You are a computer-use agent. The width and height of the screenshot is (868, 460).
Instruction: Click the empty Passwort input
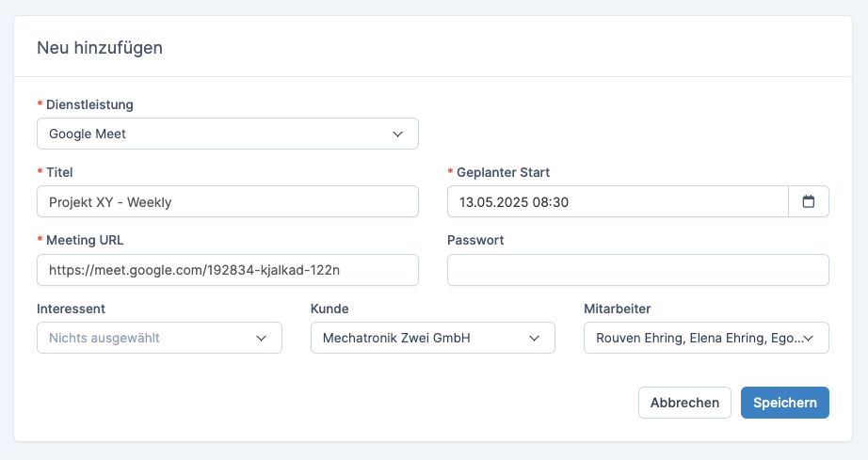click(x=637, y=270)
